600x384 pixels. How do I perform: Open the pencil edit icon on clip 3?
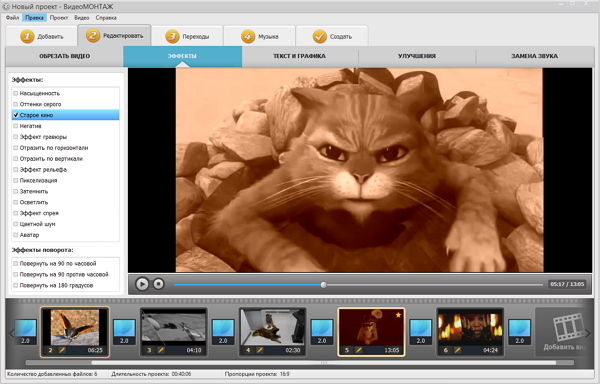click(x=161, y=350)
